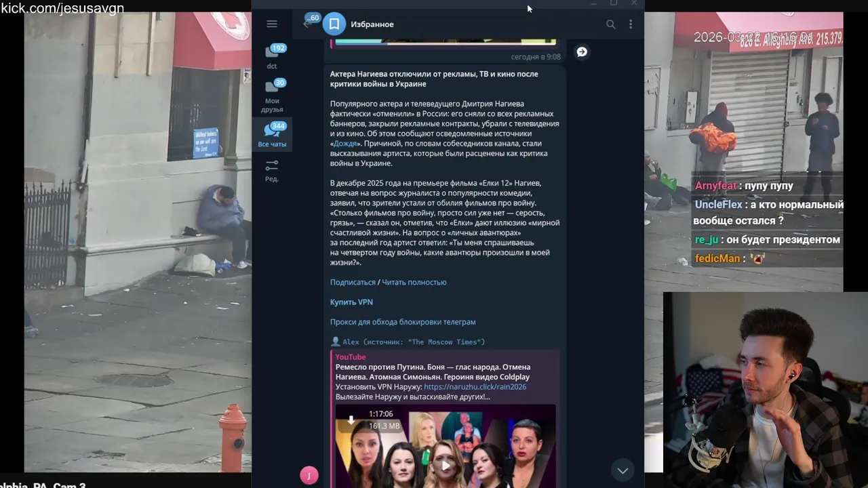868x488 pixels.
Task: Click the streamer webcam overlay
Action: (766, 390)
